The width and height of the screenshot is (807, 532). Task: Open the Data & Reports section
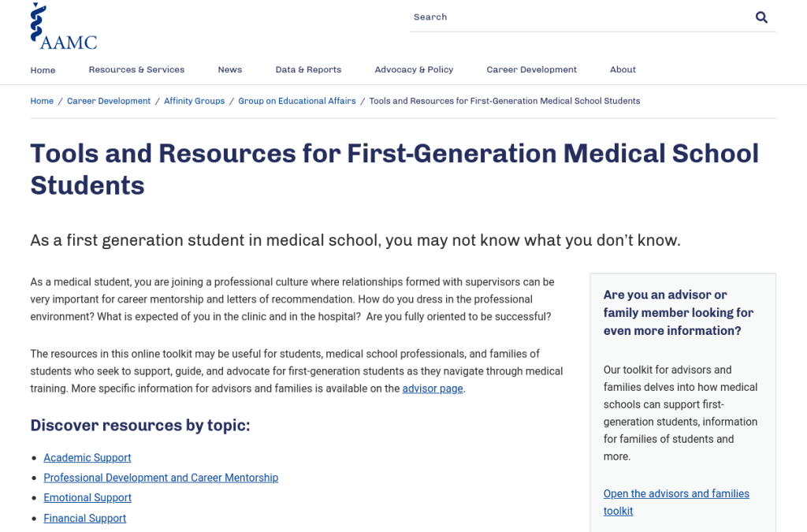[x=308, y=69]
